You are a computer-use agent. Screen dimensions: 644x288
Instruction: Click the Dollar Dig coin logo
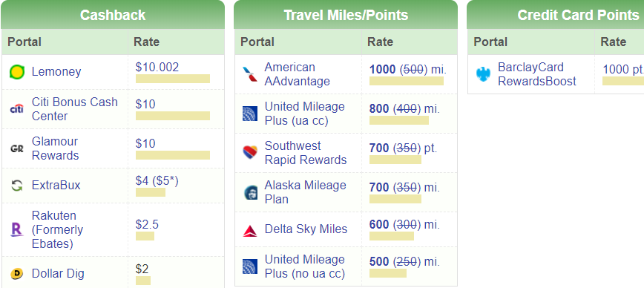pos(17,274)
